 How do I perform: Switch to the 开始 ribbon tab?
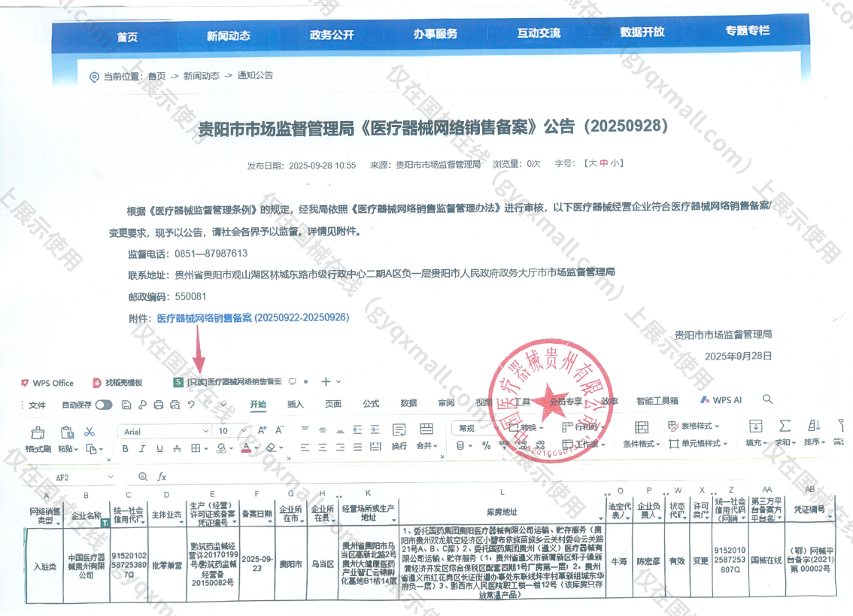point(258,405)
